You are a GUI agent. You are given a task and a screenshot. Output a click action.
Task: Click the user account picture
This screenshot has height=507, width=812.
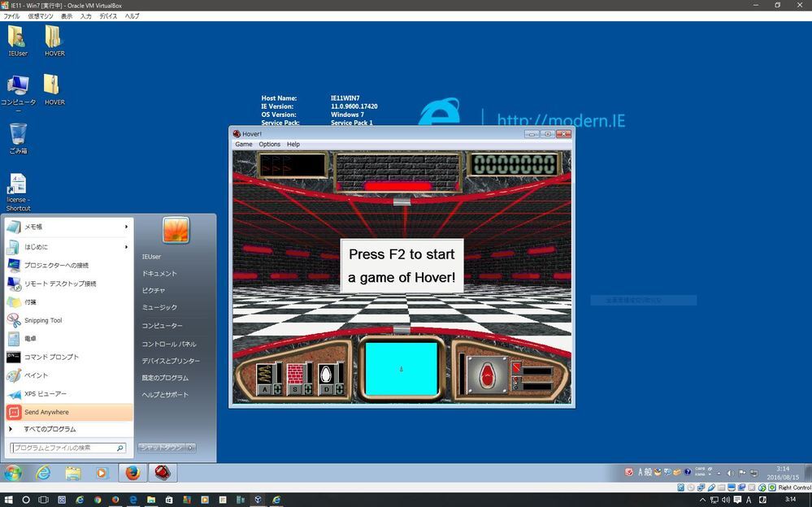click(x=176, y=230)
